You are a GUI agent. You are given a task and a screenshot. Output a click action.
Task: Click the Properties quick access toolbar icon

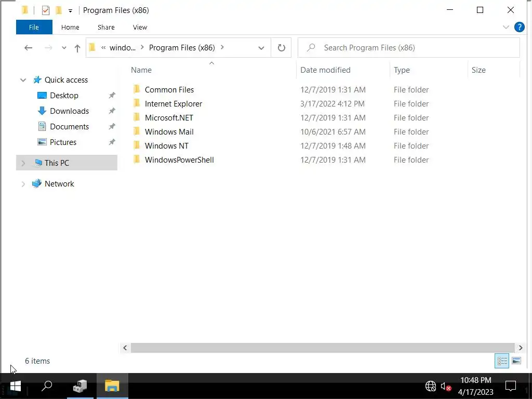pyautogui.click(x=46, y=10)
